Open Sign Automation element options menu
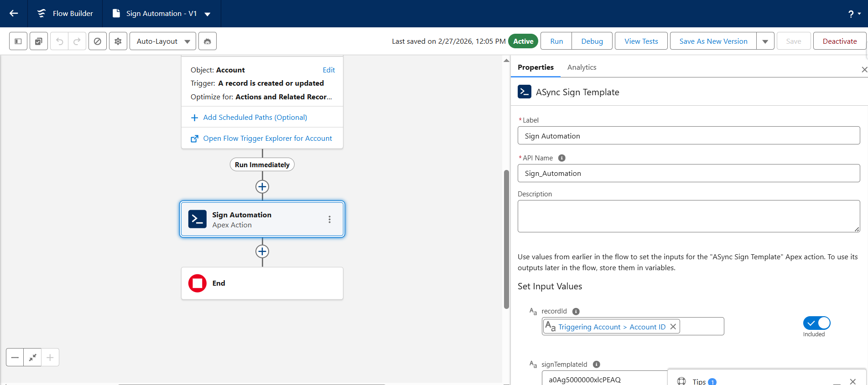 [x=329, y=219]
